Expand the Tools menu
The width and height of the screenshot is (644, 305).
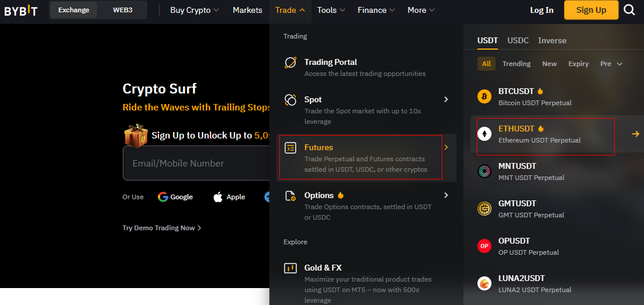point(331,11)
